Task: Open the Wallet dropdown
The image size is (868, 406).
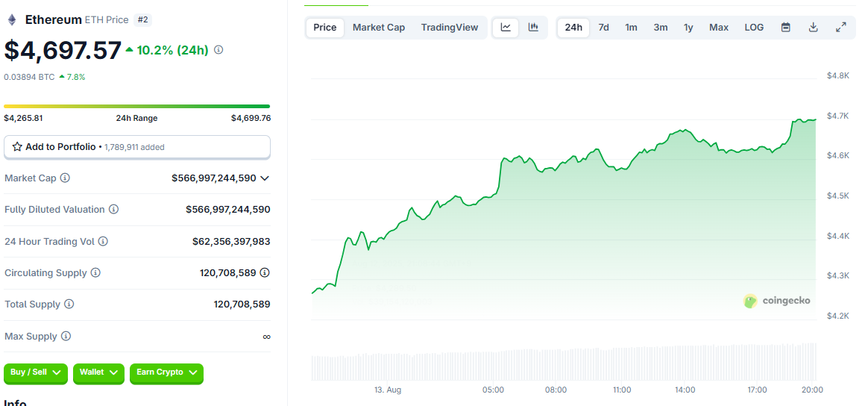Action: click(98, 372)
